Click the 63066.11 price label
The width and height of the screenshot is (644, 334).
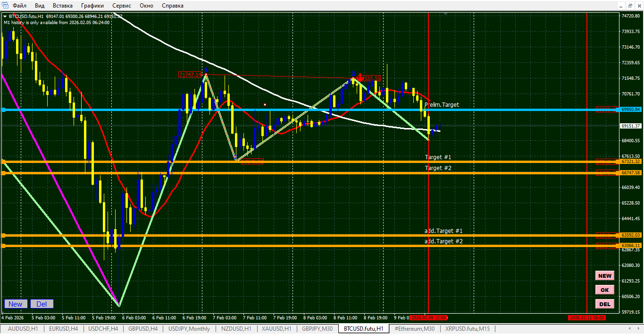pos(631,246)
